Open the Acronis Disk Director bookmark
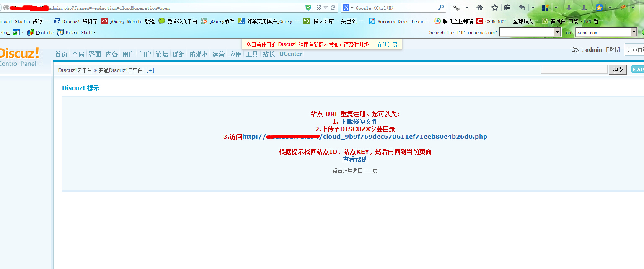This screenshot has width=644, height=269. [399, 21]
